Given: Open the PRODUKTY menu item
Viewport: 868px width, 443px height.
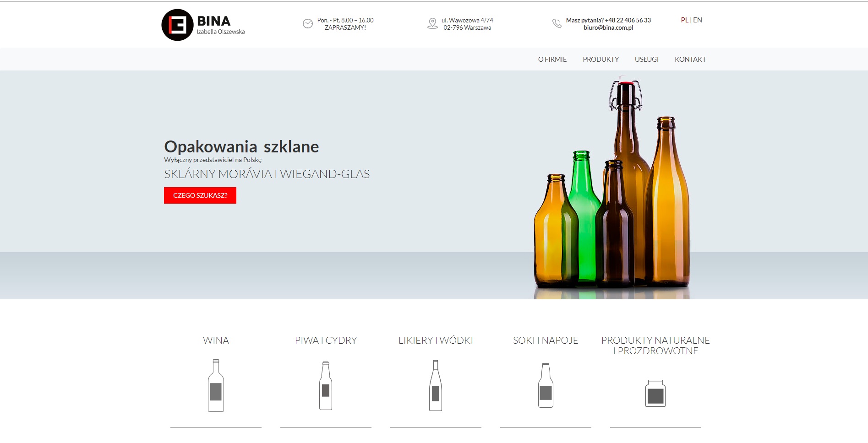Looking at the screenshot, I should tap(601, 59).
